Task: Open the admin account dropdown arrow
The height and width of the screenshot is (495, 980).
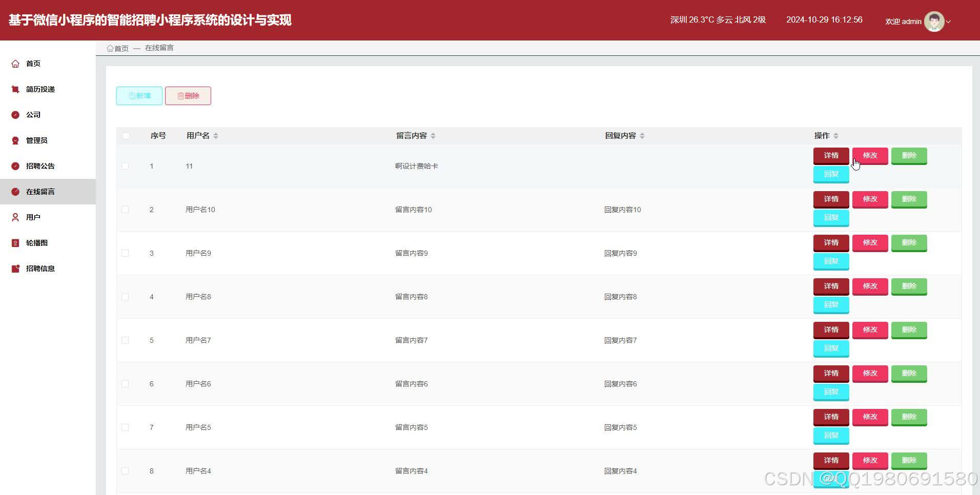Action: [x=948, y=22]
